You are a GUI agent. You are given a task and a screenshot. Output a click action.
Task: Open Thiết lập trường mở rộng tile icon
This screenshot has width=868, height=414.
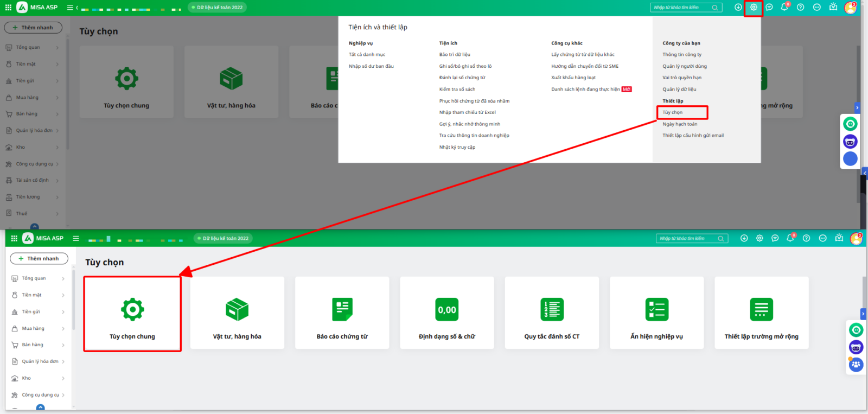(761, 310)
